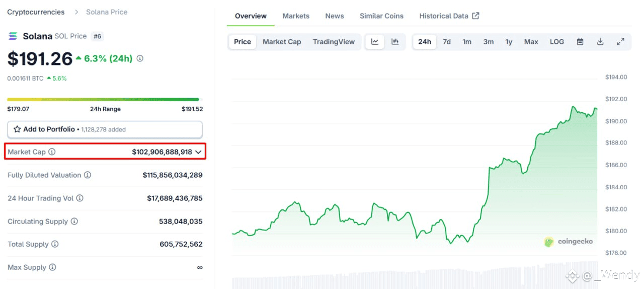Open price change info icon beside 6.3% (24h)
Image resolution: width=644 pixels, height=289 pixels.
tap(140, 58)
